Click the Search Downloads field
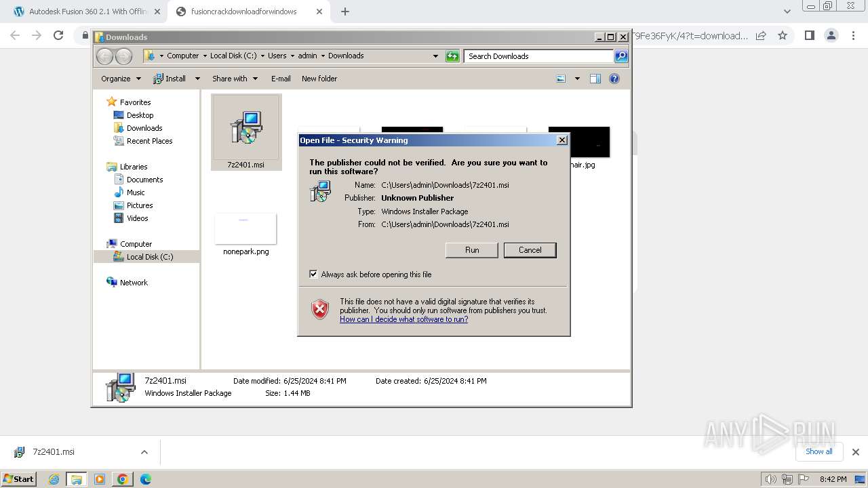The image size is (868, 488). (539, 56)
